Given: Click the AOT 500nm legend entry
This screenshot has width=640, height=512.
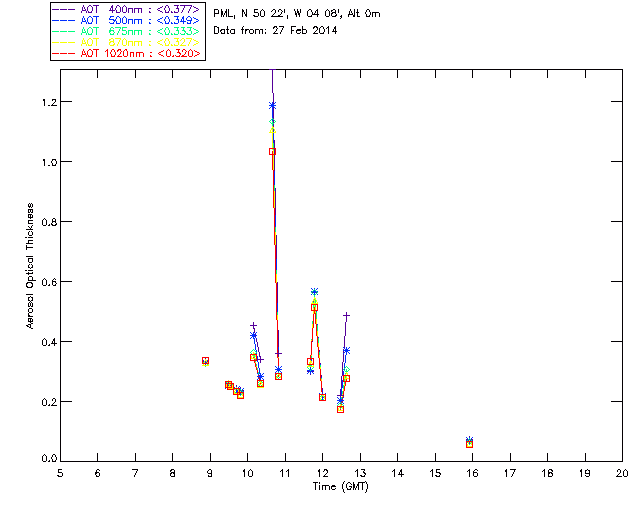Looking at the screenshot, I should 126,20.
